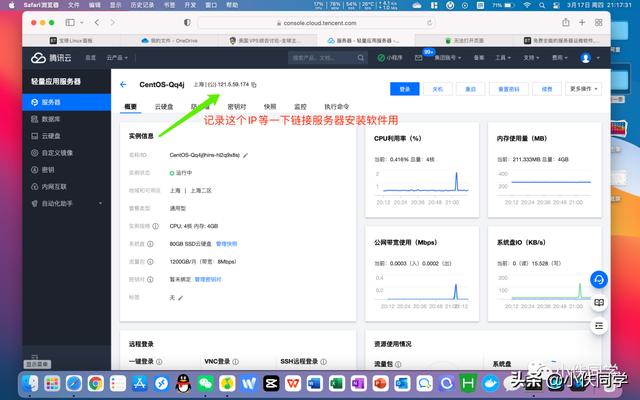Screen dimensions: 640x400
Task: Copy the IP address 121.5.59.174 using the copy icon
Action: [x=254, y=85]
